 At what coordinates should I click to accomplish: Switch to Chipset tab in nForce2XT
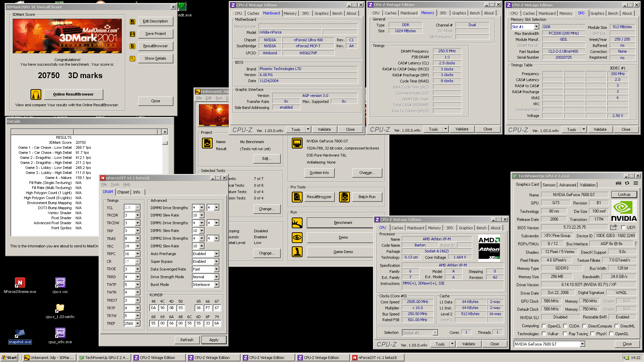(123, 192)
